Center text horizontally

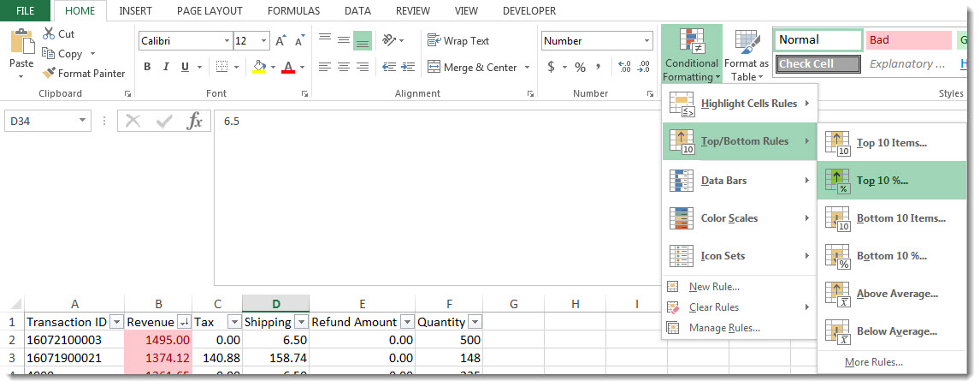pos(343,67)
